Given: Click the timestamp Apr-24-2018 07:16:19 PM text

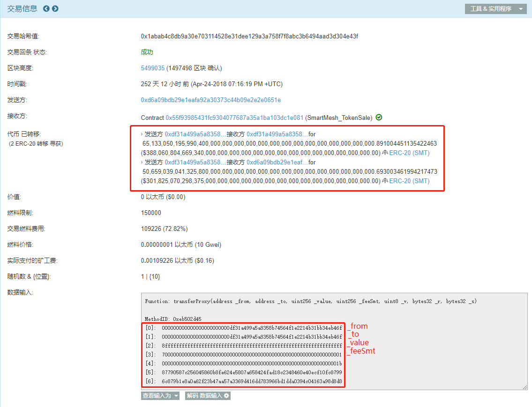Looking at the screenshot, I should [237, 84].
